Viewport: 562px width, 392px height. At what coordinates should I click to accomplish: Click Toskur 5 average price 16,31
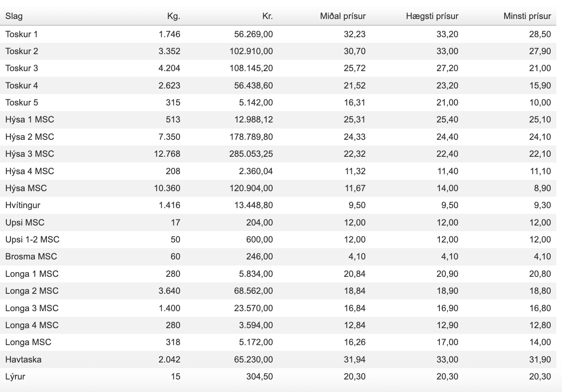pos(355,103)
